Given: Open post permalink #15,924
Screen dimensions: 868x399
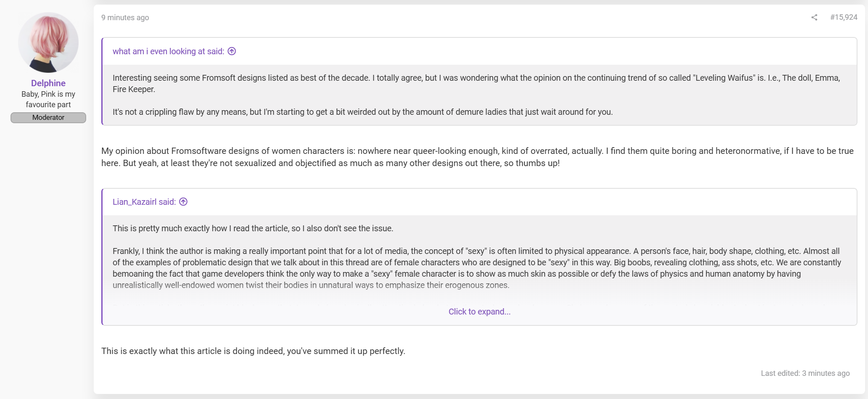Looking at the screenshot, I should (844, 17).
